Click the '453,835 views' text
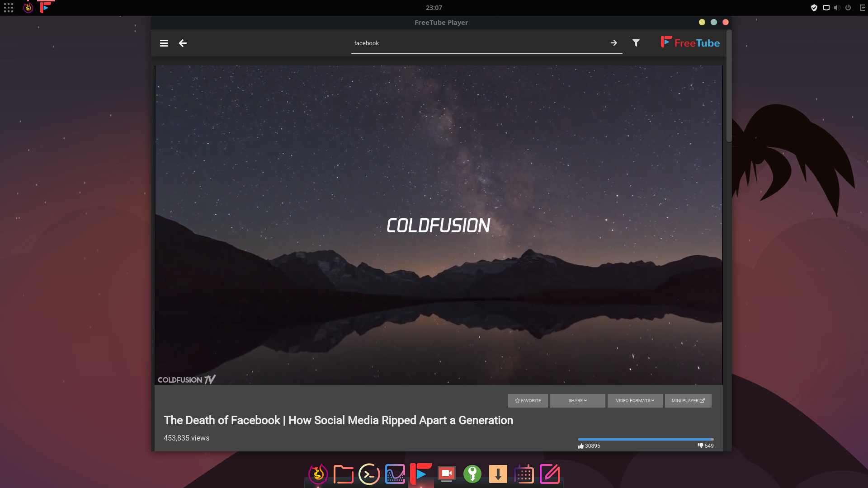868x488 pixels. point(186,438)
